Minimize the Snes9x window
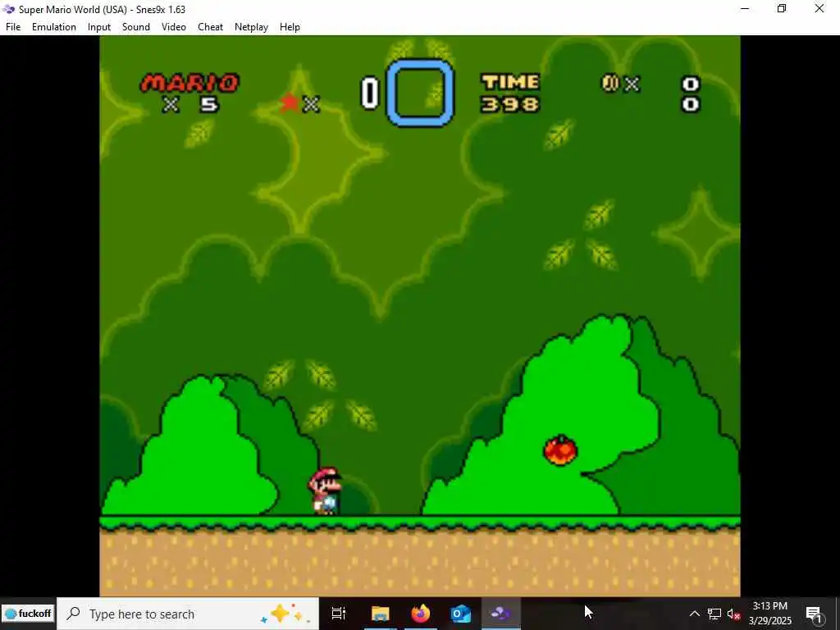 coord(745,8)
